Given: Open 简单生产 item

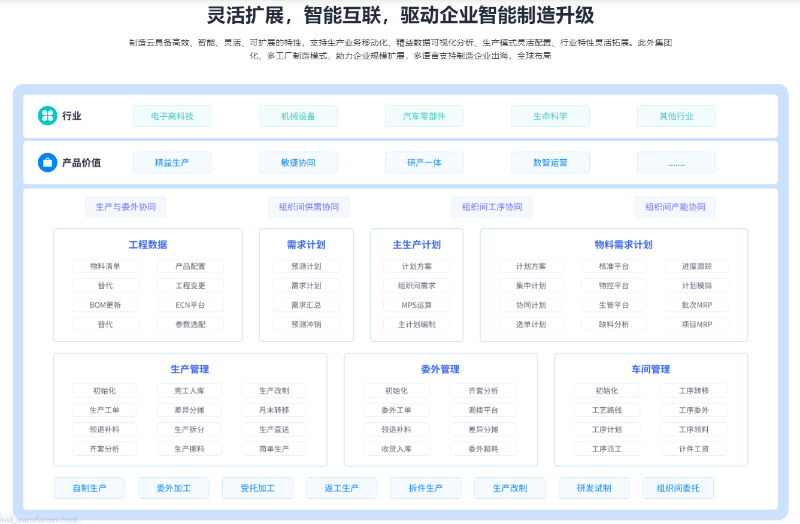Looking at the screenshot, I should tap(274, 449).
